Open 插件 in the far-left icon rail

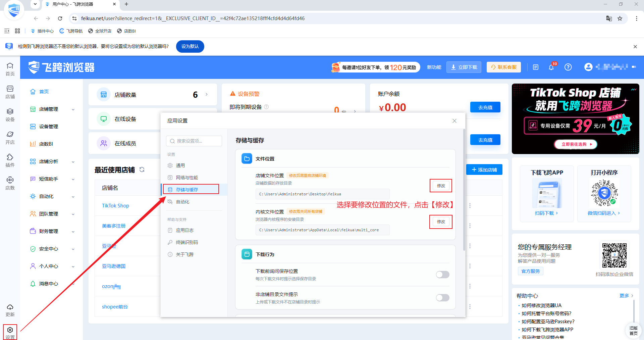10,160
